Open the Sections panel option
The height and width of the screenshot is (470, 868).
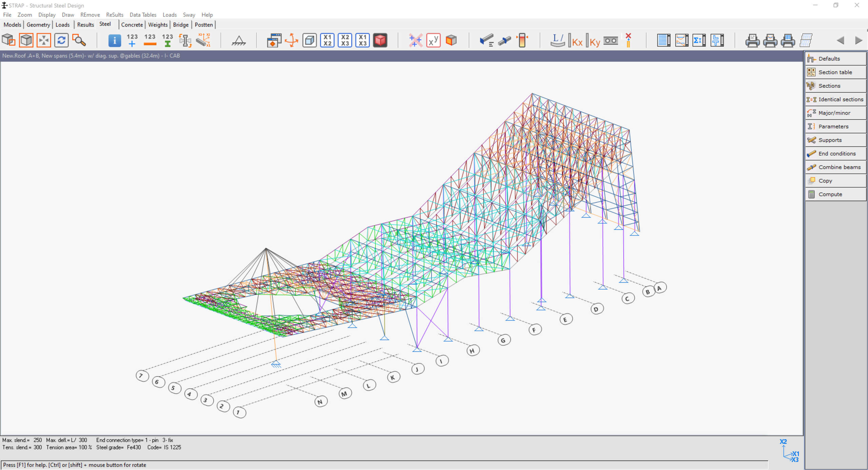(x=829, y=85)
